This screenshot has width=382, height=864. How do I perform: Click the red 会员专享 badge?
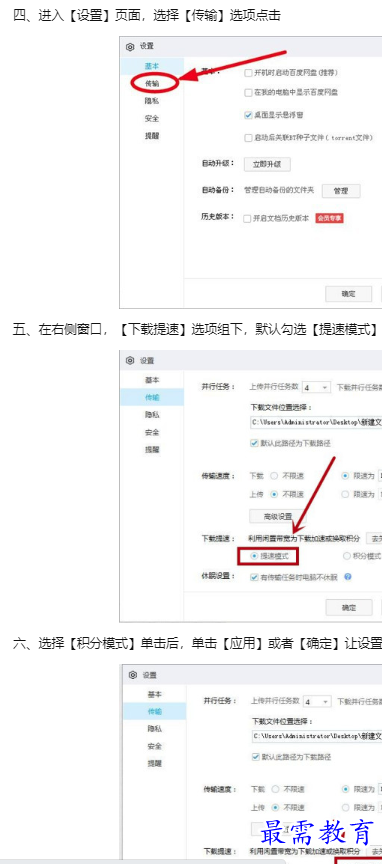click(330, 218)
